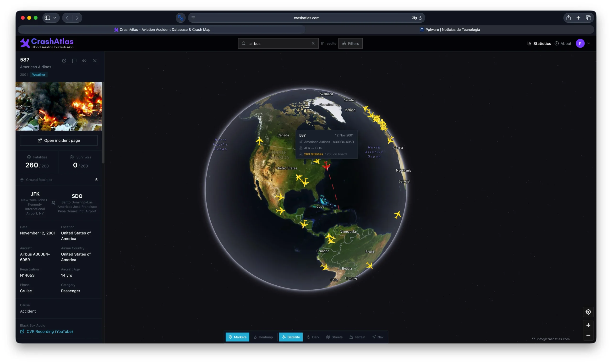Show previous incident photo

tap(21, 106)
